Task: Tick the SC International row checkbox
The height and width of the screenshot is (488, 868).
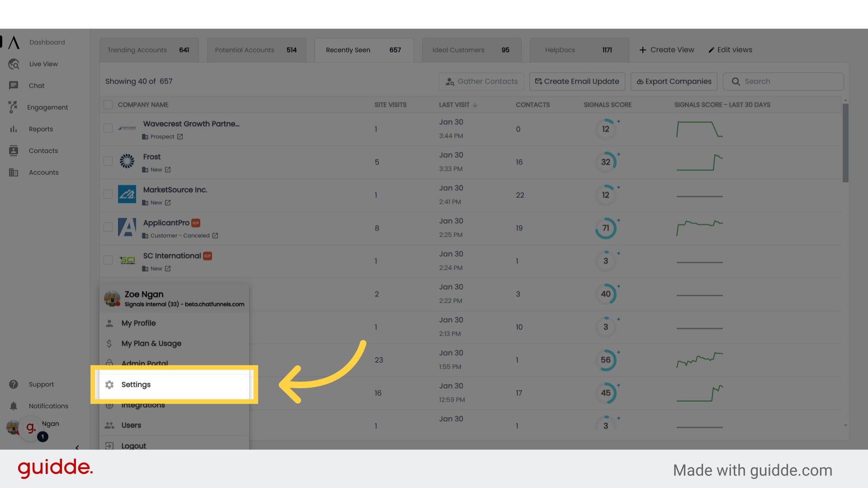Action: 108,260
